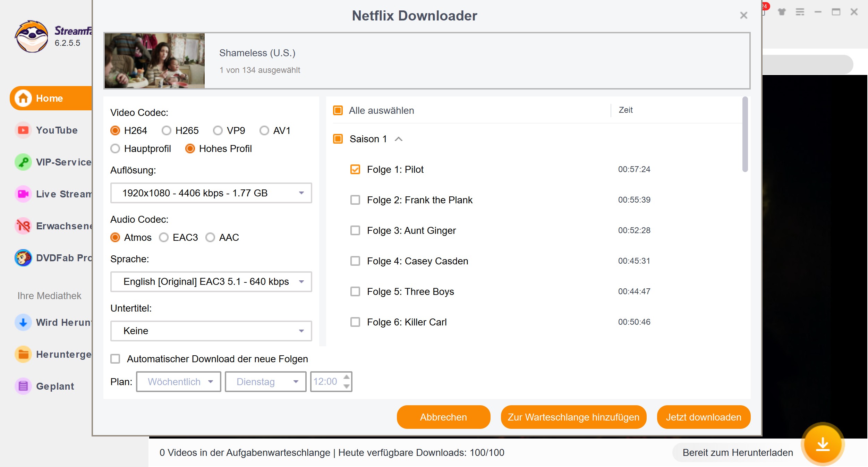Check Folge 2: Frank the Plank
868x467 pixels.
tap(355, 200)
